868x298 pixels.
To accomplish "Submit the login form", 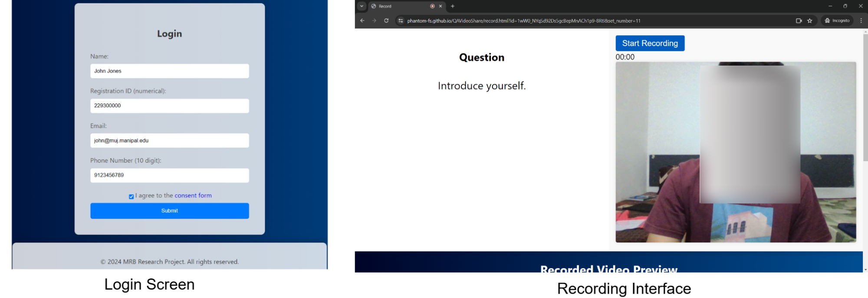I will pyautogui.click(x=169, y=211).
